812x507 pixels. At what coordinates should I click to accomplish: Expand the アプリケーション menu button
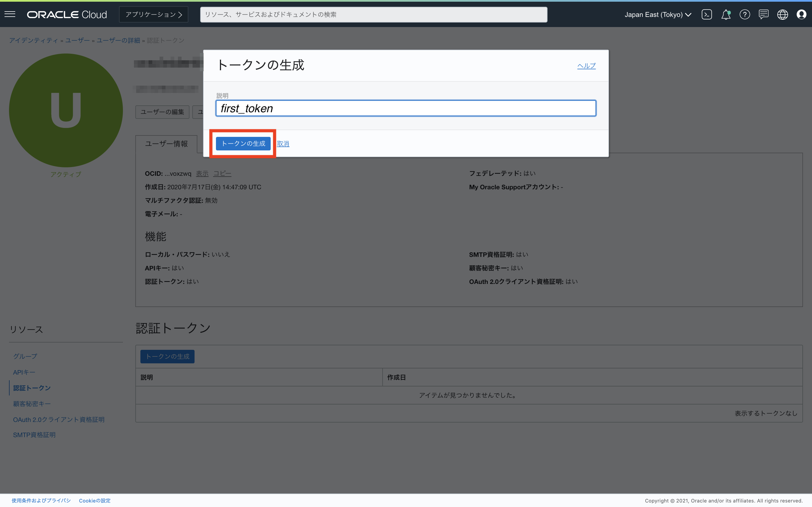154,14
